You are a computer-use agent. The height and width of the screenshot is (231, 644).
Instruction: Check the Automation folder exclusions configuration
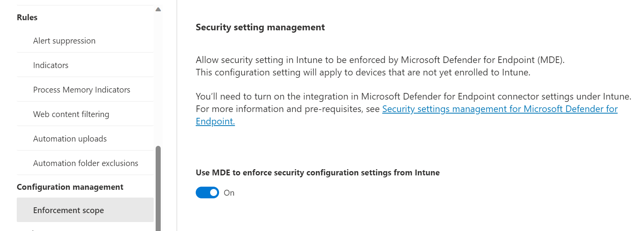86,163
